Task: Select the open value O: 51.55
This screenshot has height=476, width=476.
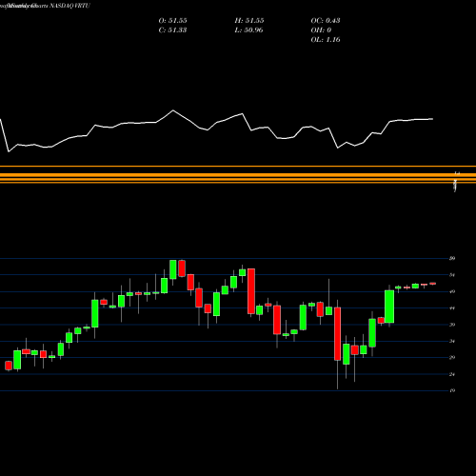Action: point(172,21)
